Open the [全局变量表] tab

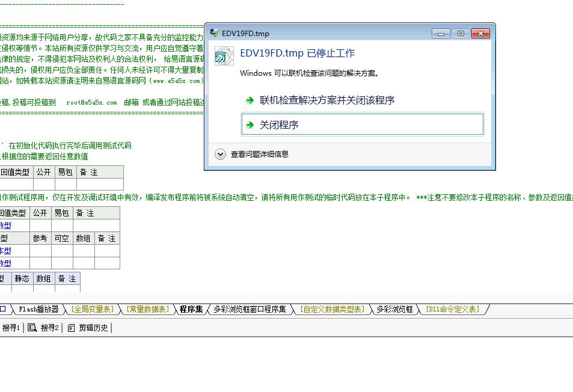(93, 310)
